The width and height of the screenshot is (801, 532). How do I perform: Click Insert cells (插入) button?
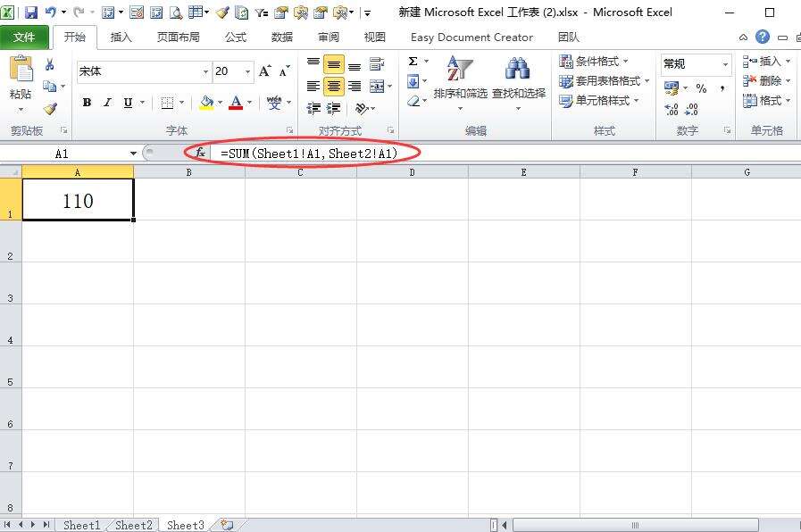(x=766, y=62)
